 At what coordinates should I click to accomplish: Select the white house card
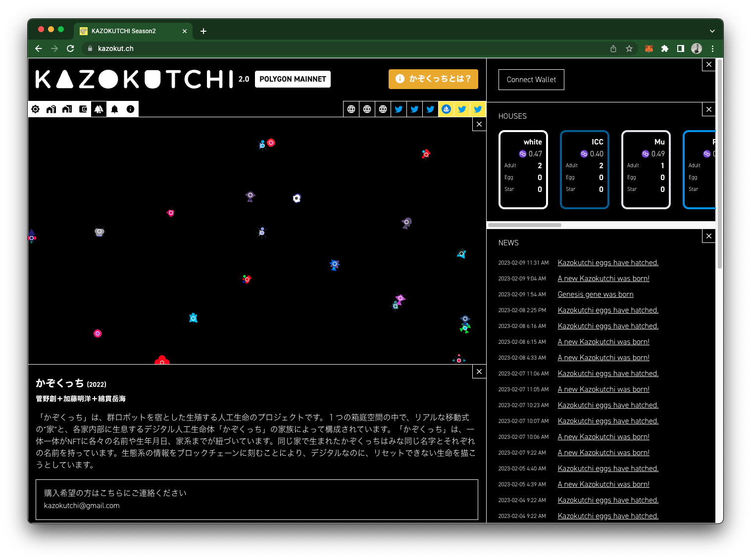pyautogui.click(x=523, y=170)
